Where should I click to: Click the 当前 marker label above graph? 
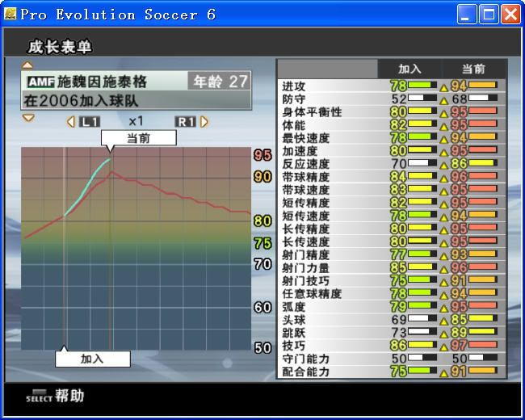(138, 138)
